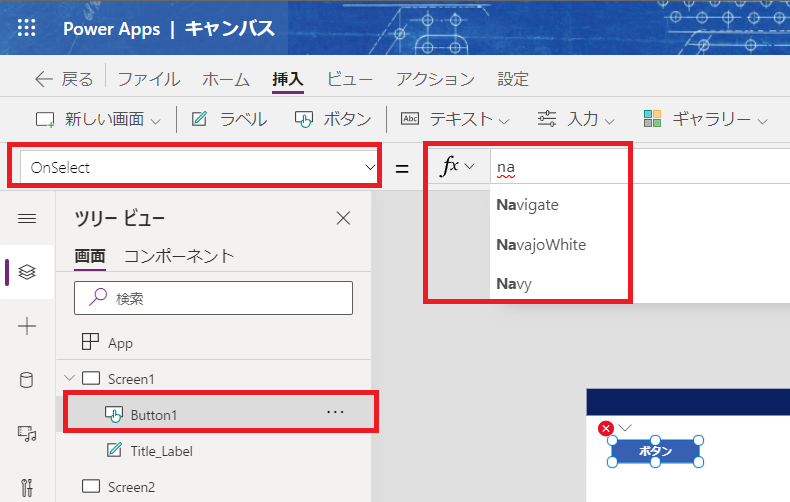Click the plus insert icon in sidebar
Image resolution: width=790 pixels, height=502 pixels.
(x=27, y=327)
